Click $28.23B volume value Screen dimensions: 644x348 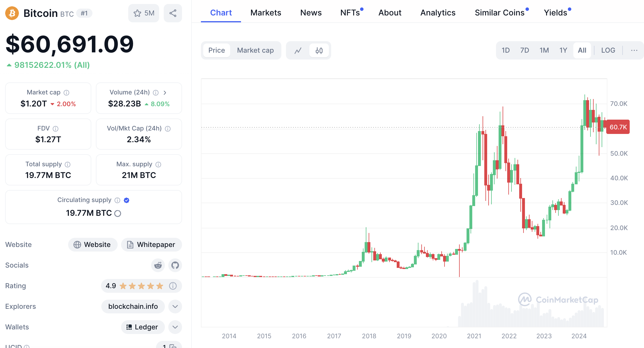125,104
